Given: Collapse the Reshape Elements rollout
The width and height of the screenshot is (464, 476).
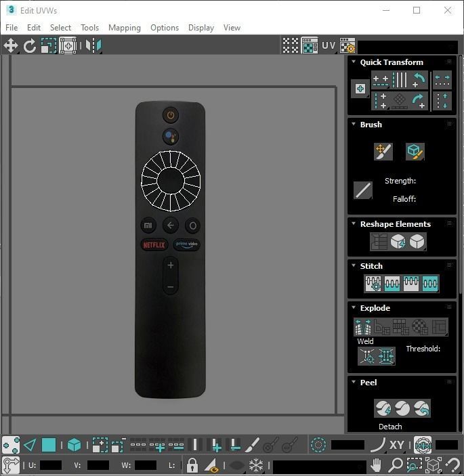Looking at the screenshot, I should (354, 223).
